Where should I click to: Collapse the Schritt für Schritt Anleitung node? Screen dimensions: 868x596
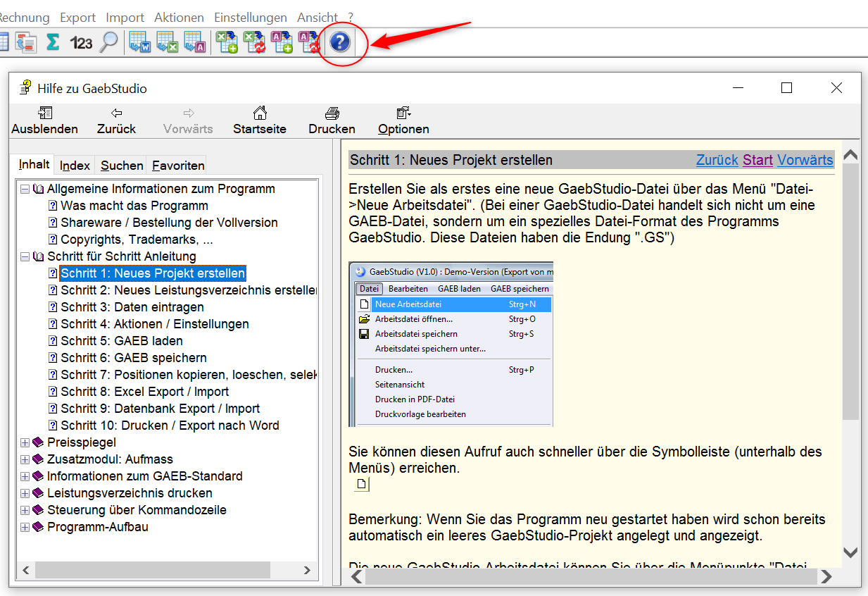(25, 256)
